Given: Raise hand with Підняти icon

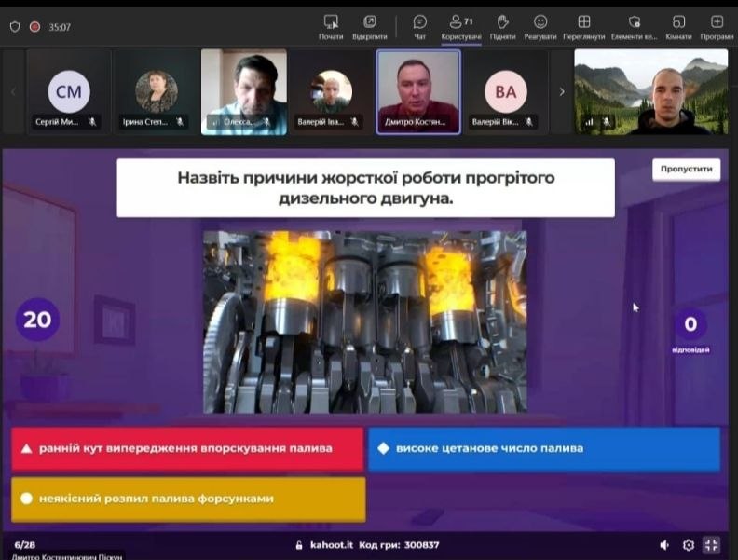Looking at the screenshot, I should click(x=502, y=26).
